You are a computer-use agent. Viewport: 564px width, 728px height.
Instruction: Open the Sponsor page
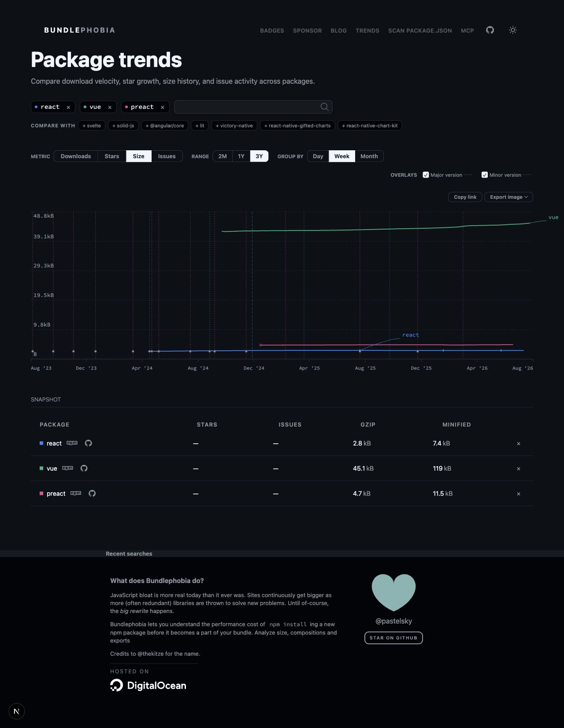[x=308, y=30]
